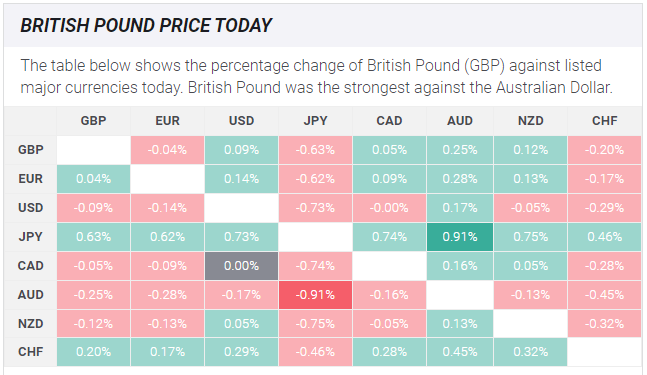
Task: Select the GBP column header
Action: (93, 121)
